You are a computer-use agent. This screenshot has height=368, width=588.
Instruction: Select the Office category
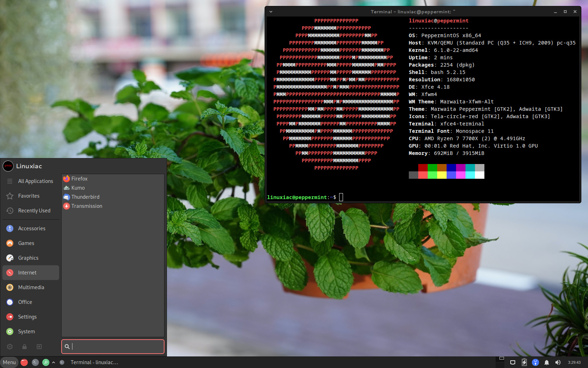[x=31, y=302]
